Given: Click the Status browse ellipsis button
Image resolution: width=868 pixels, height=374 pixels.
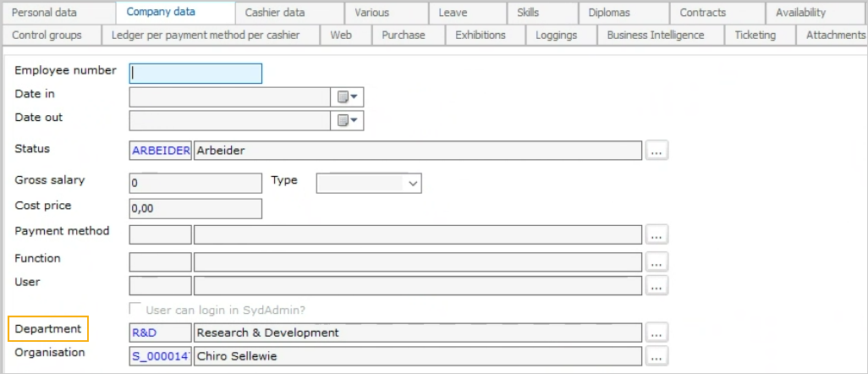Looking at the screenshot, I should pos(657,151).
